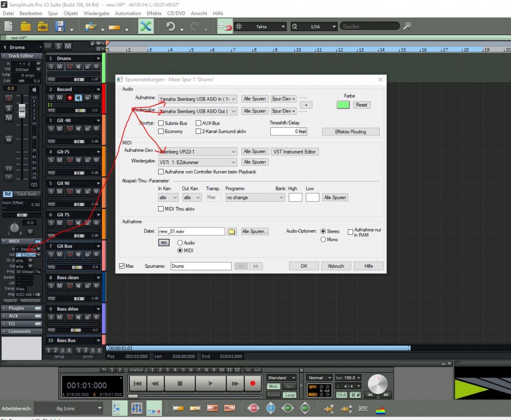
Task: Click the OK button in Spureinstellungen
Action: (304, 266)
